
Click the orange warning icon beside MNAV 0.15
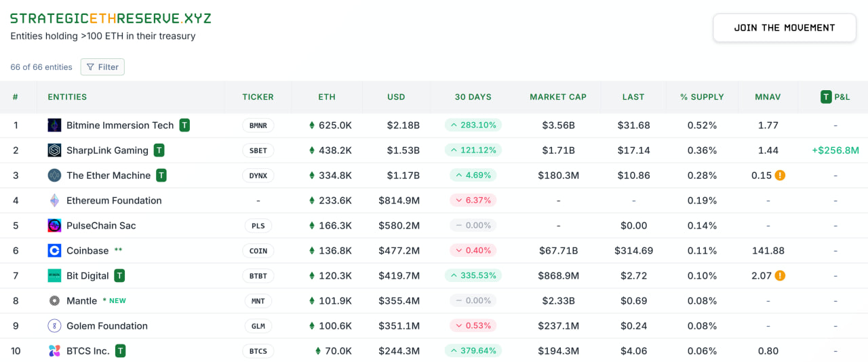pyautogui.click(x=780, y=176)
